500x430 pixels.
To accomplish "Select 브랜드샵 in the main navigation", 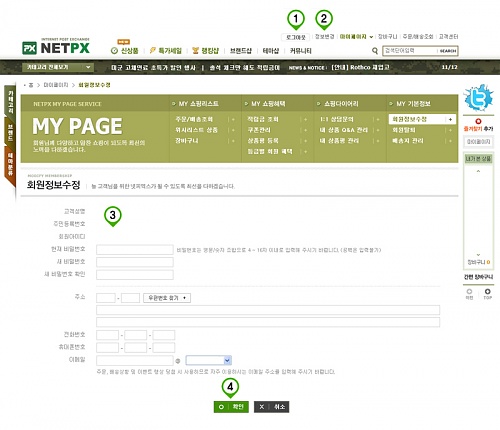I will [x=241, y=51].
